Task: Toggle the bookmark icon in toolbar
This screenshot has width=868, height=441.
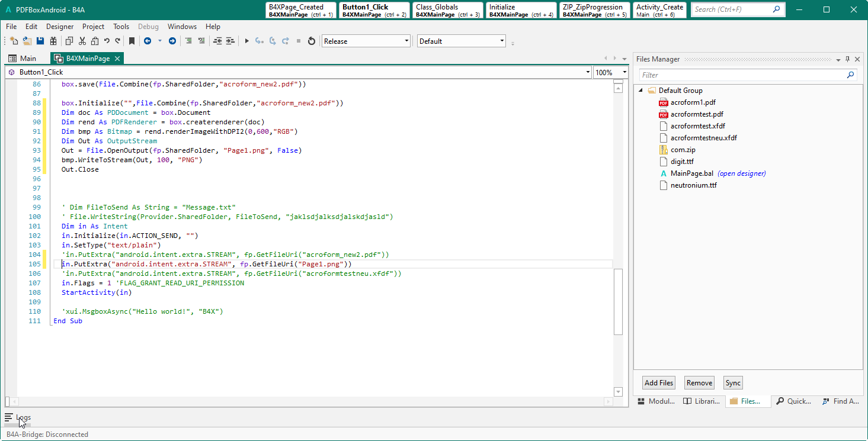Action: coord(132,41)
